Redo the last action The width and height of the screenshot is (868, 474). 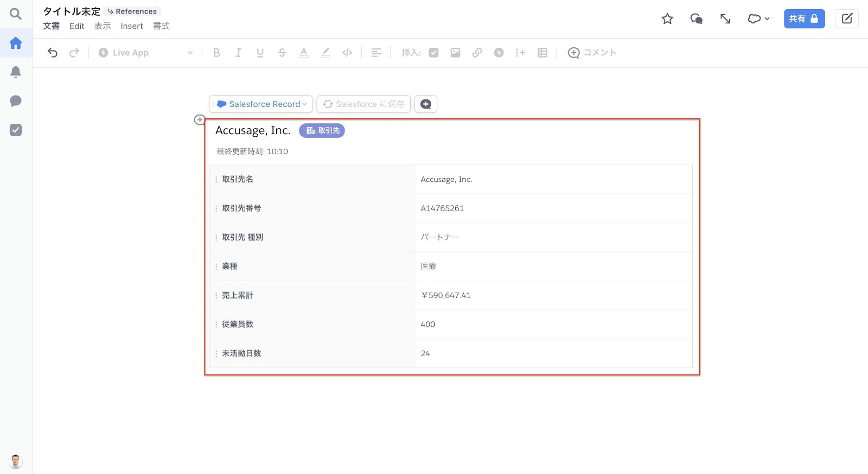point(74,53)
